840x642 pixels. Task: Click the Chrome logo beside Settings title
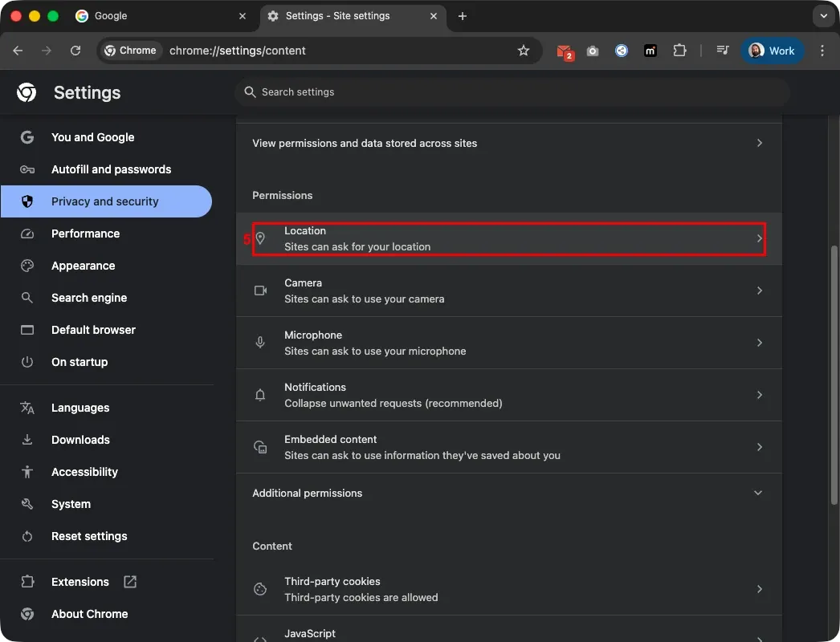[x=27, y=92]
